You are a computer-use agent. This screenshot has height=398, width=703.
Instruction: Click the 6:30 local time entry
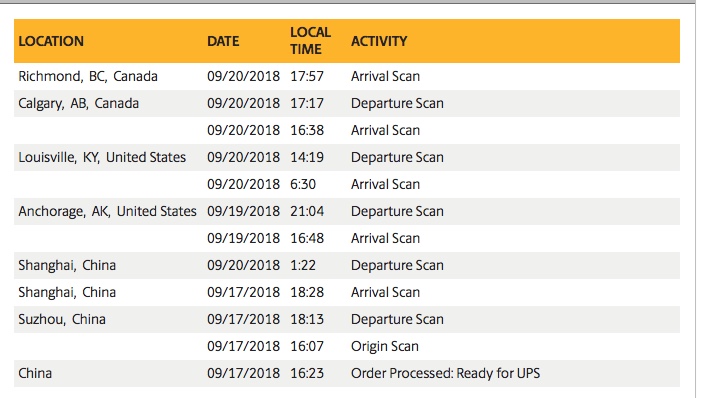coord(303,184)
